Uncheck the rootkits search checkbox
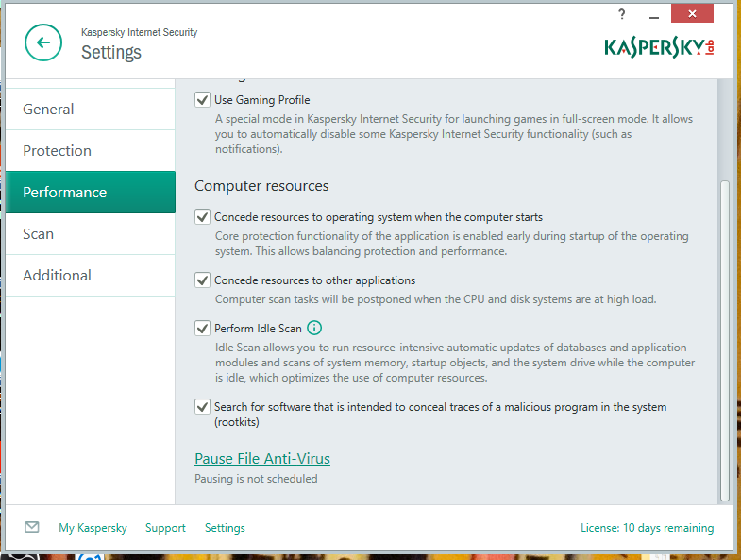This screenshot has width=741, height=560. 202,407
